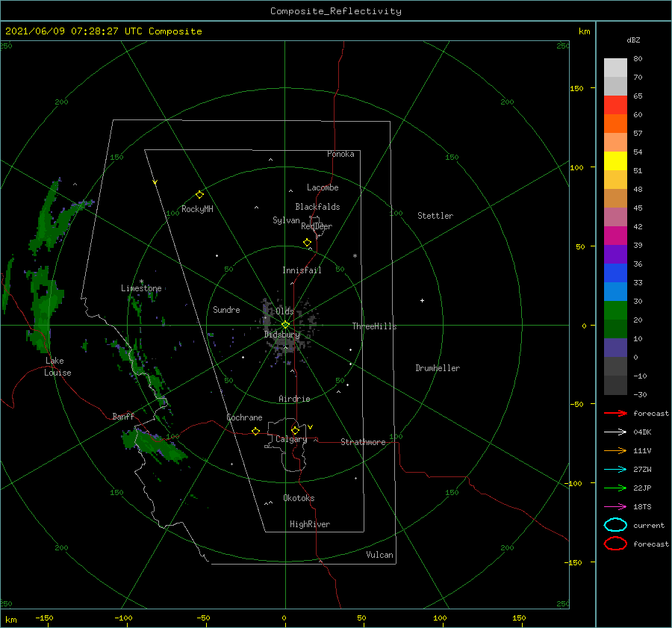Click the Calgary city label

coord(291,439)
